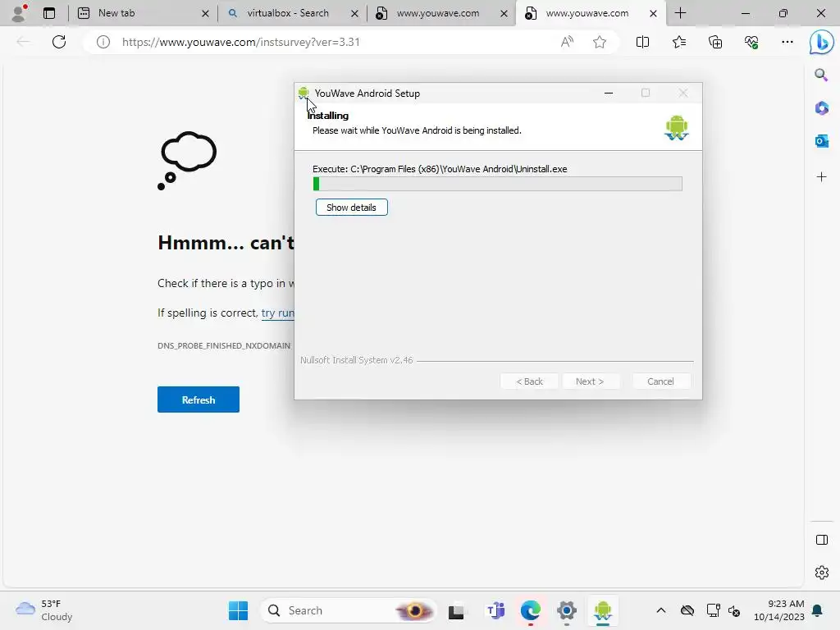The image size is (840, 630).
Task: Click Back in YouWave Setup
Action: [x=529, y=381]
